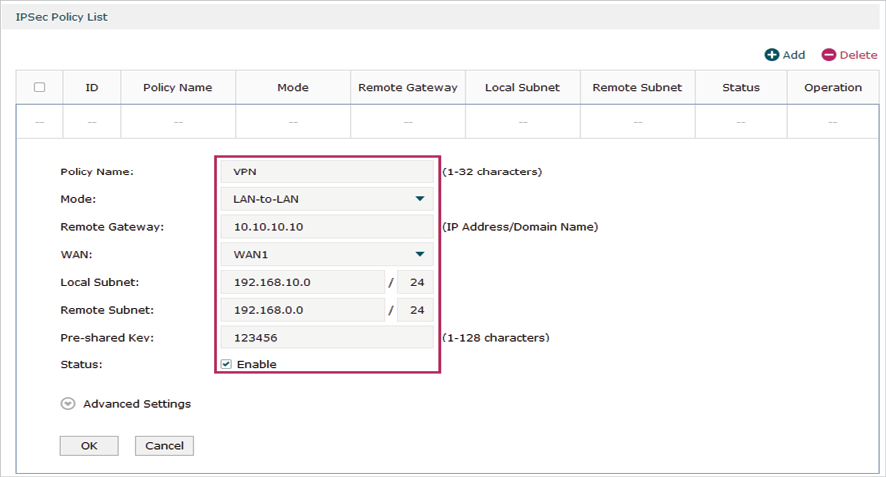Click the Remote Subnet mask prefix field
The width and height of the screenshot is (886, 477).
pos(416,310)
